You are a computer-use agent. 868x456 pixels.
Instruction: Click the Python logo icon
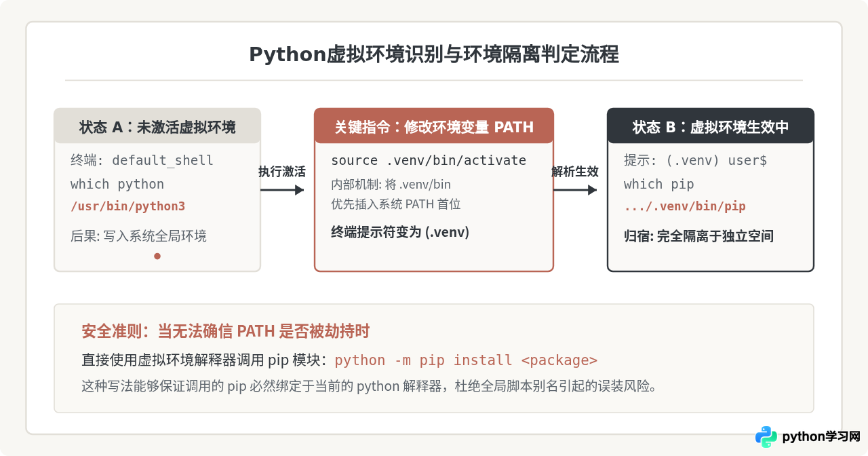(766, 437)
